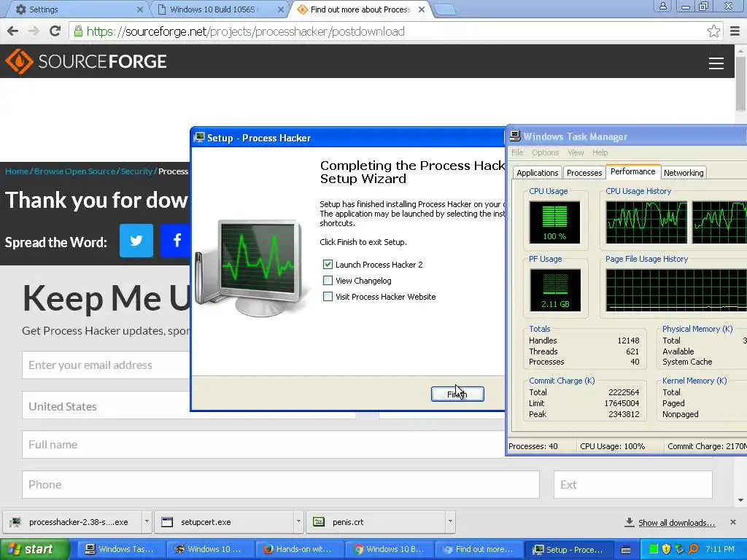Screen dimensions: 747x560
Task: Click the magnifier tray icon
Action: [x=693, y=549]
